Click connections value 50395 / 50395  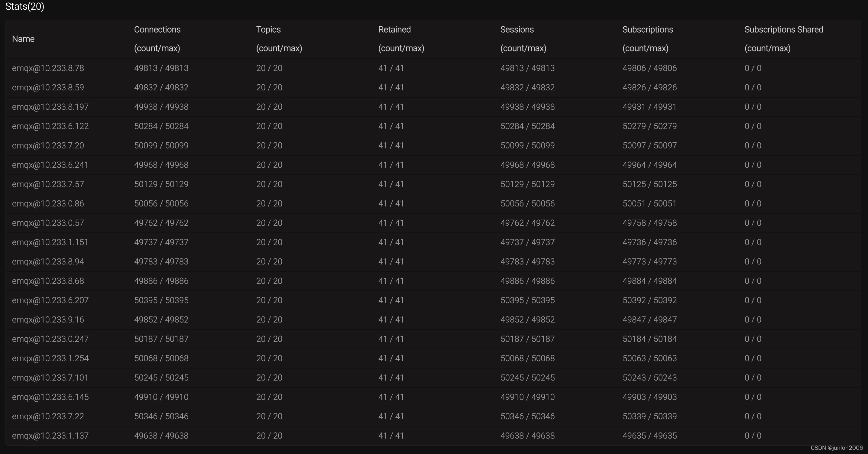161,300
